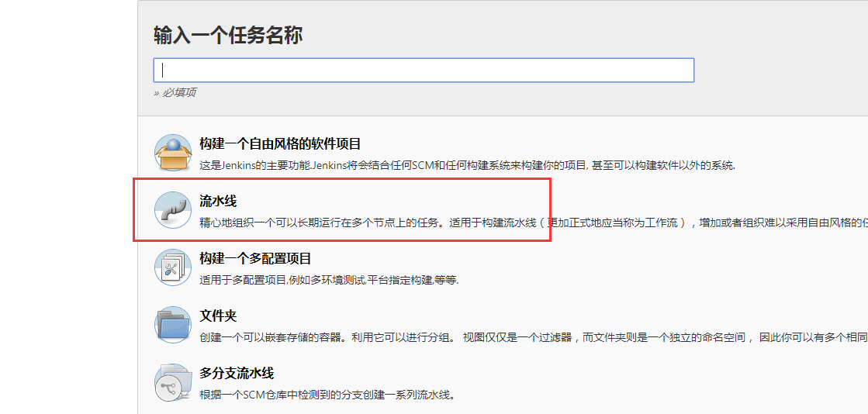The height and width of the screenshot is (414, 868).
Task: Choose the 流水线 title
Action: (218, 202)
